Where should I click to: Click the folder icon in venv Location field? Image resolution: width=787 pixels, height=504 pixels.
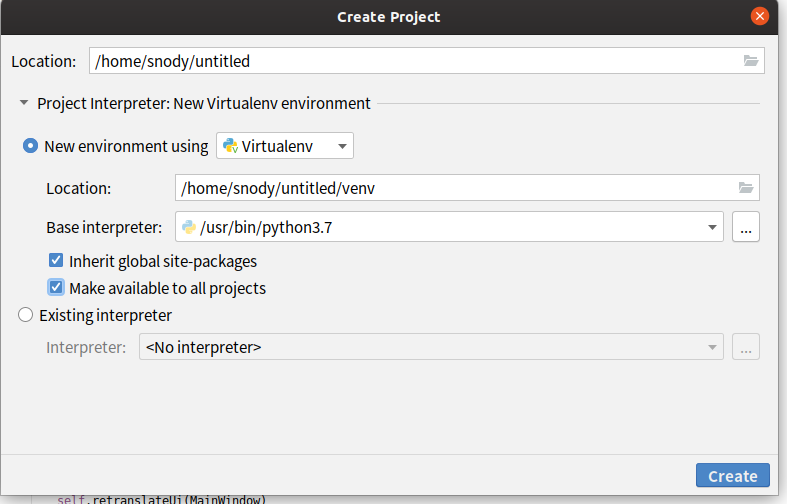(745, 188)
